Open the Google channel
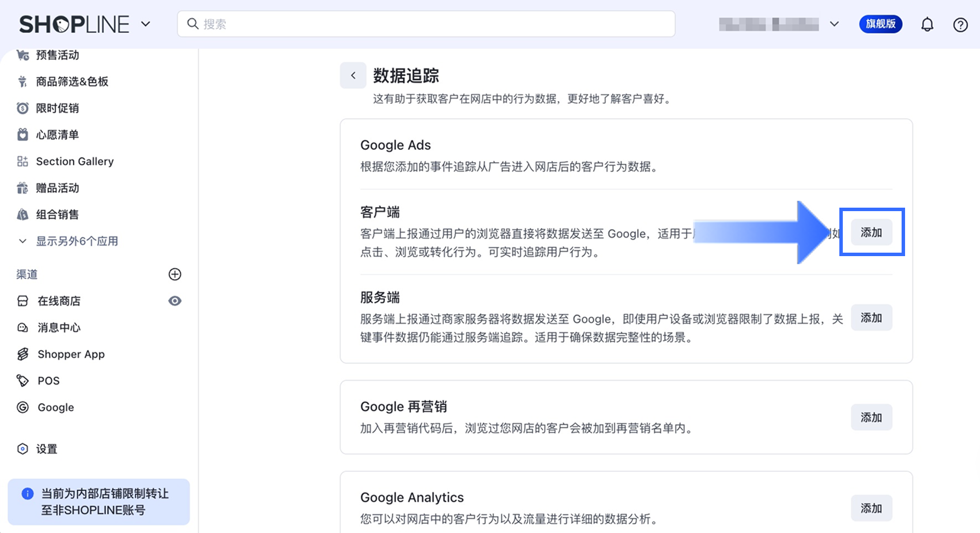980x533 pixels. [x=55, y=407]
